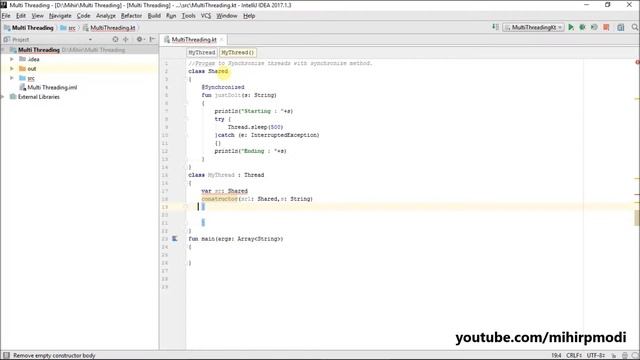Open the View menu

(x=38, y=16)
